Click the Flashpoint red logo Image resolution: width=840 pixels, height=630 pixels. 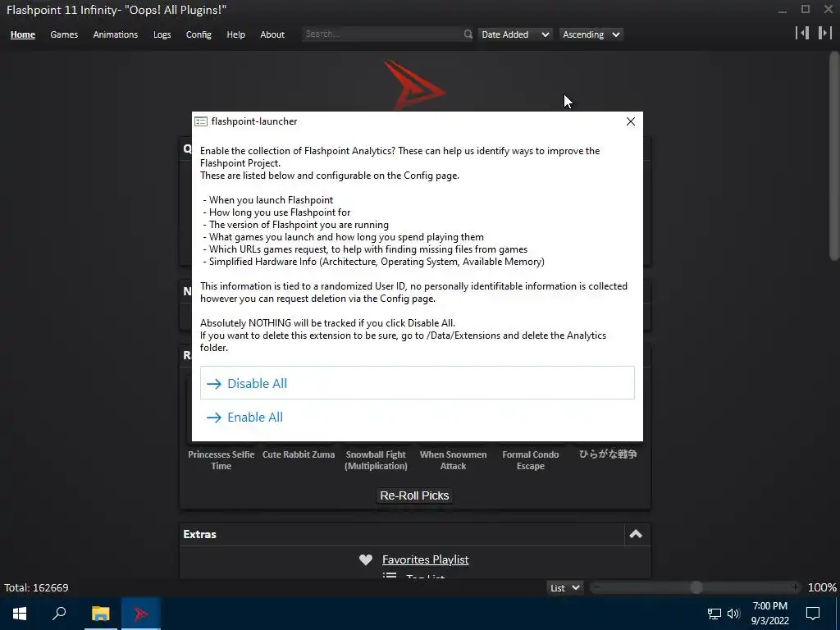414,84
